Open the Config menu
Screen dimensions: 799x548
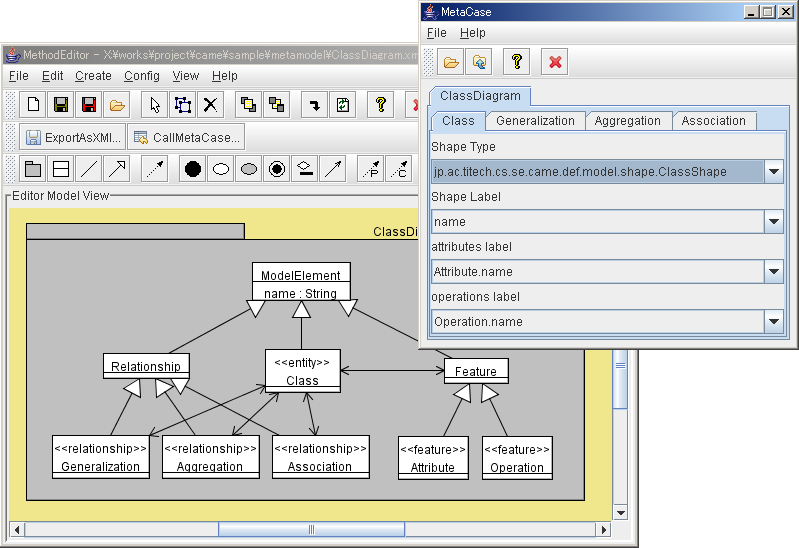click(142, 76)
